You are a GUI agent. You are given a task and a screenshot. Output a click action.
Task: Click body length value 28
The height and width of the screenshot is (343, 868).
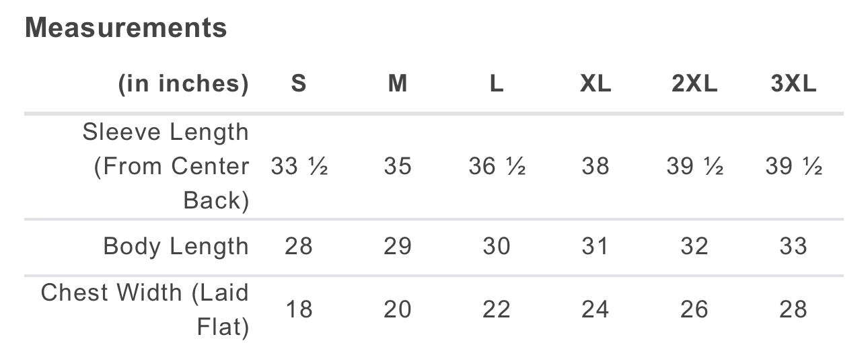(x=299, y=246)
